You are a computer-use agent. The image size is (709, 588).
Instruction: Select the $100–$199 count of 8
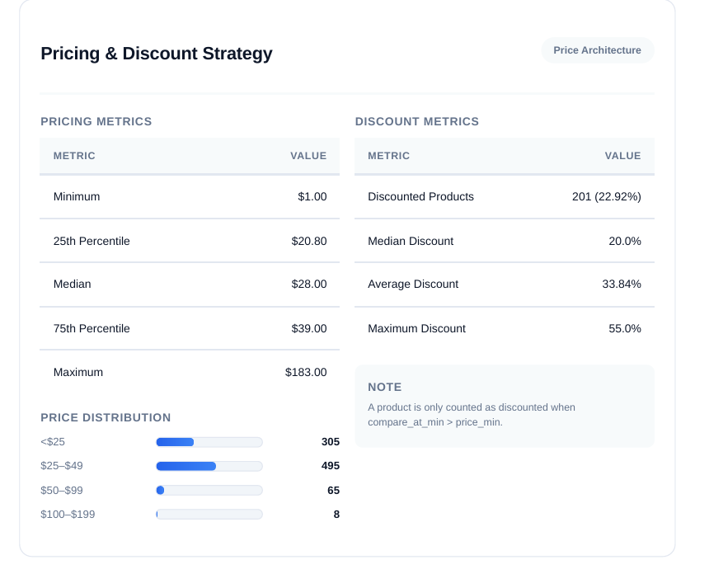336,515
